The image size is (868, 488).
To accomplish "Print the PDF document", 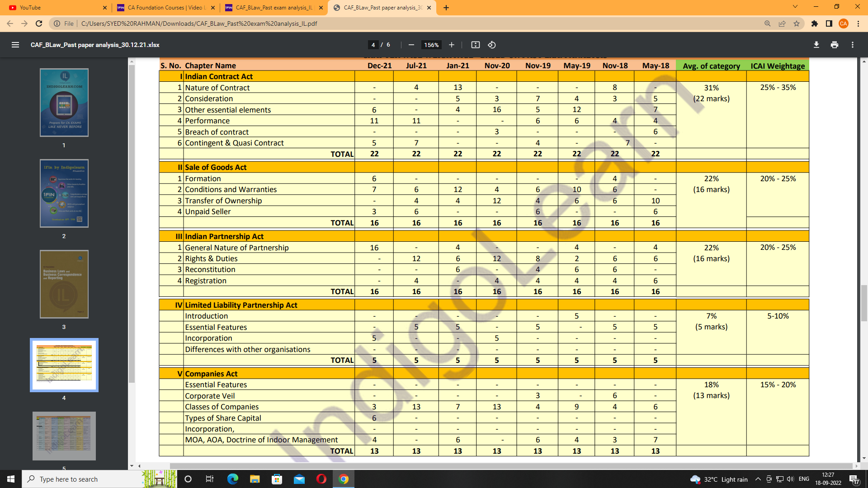I will tap(834, 45).
